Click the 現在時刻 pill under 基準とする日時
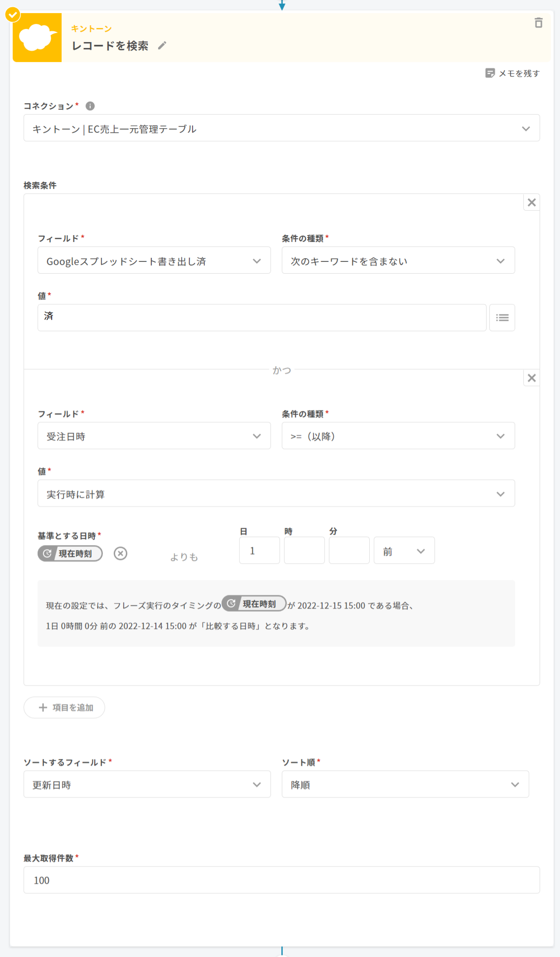This screenshot has height=957, width=560. [70, 553]
